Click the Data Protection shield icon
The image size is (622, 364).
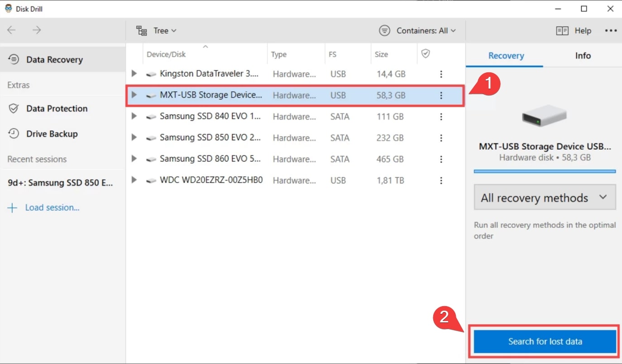[x=14, y=109]
